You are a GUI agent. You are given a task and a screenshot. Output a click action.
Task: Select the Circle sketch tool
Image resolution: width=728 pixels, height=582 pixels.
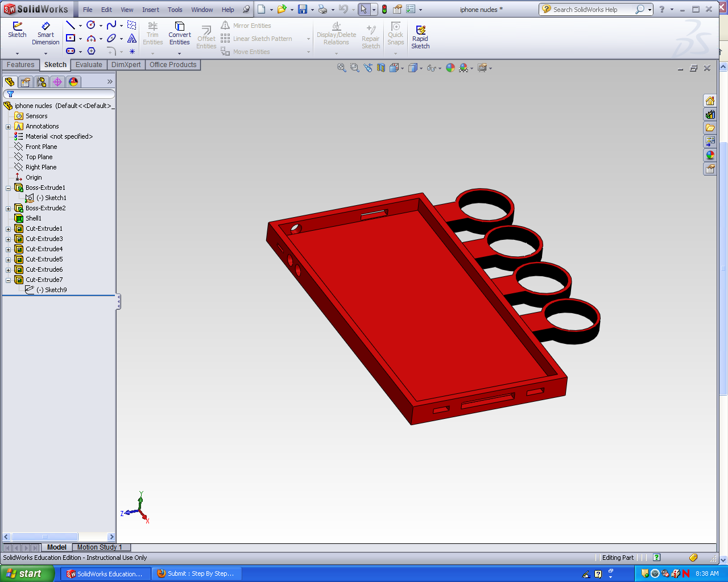click(x=91, y=25)
